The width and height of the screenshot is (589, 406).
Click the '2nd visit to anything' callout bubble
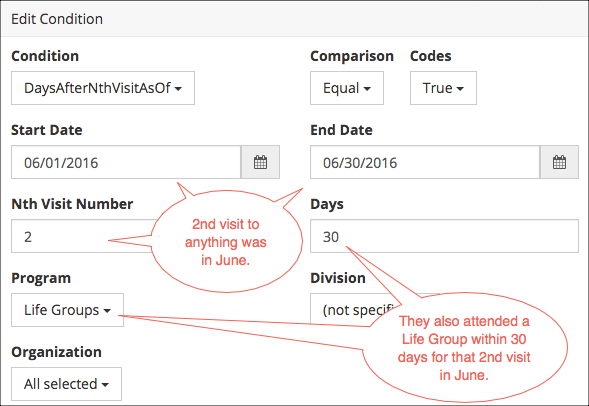[x=226, y=242]
